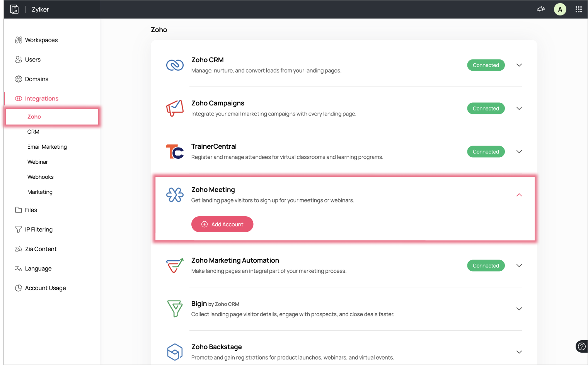This screenshot has width=588, height=365.
Task: Select Email Marketing integrations submenu
Action: [47, 147]
